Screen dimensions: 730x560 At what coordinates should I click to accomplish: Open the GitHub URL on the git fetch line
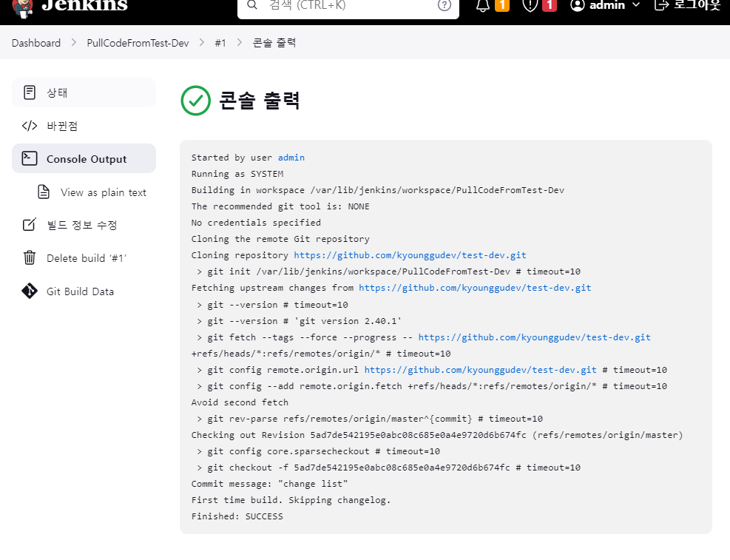coord(535,337)
